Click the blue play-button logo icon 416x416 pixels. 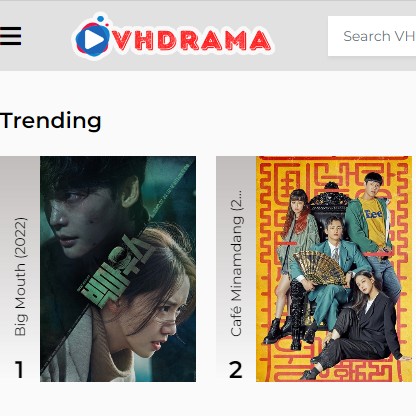pyautogui.click(x=93, y=38)
